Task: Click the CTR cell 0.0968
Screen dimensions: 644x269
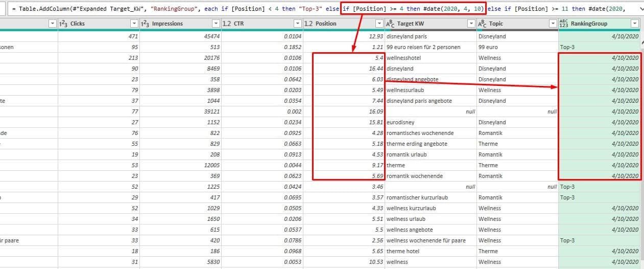Action: [x=261, y=251]
